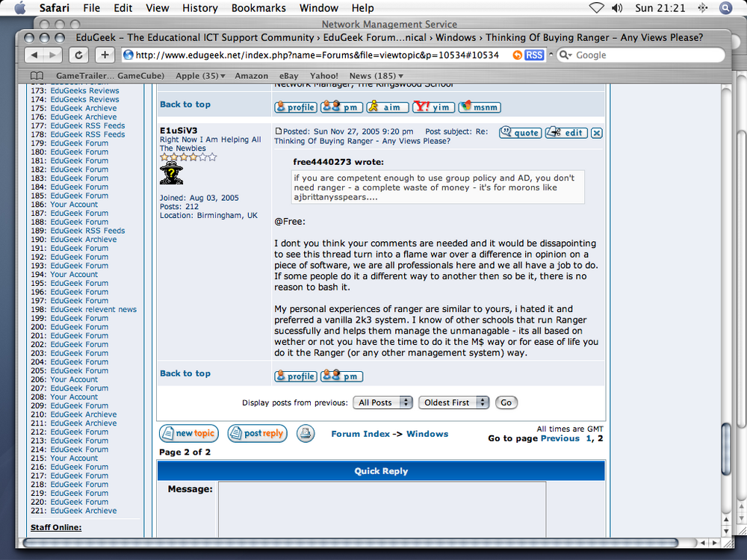This screenshot has width=747, height=560.
Task: Expand the News (185) bookmarks folder
Action: 376,75
